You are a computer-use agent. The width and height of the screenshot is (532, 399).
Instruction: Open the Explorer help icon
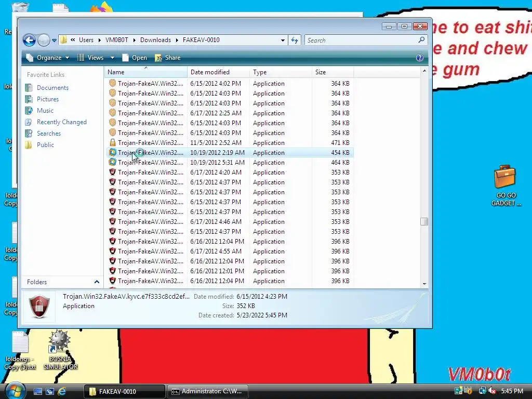[420, 58]
